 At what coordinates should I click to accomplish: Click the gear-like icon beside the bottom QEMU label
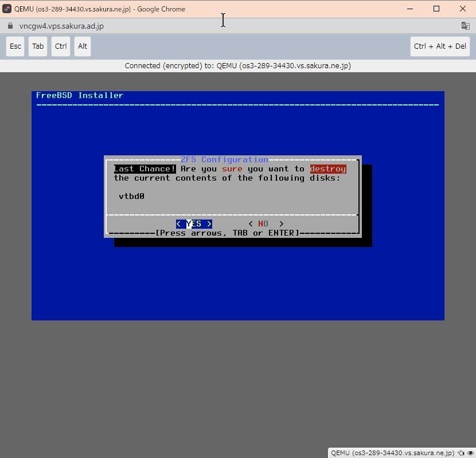[461, 453]
